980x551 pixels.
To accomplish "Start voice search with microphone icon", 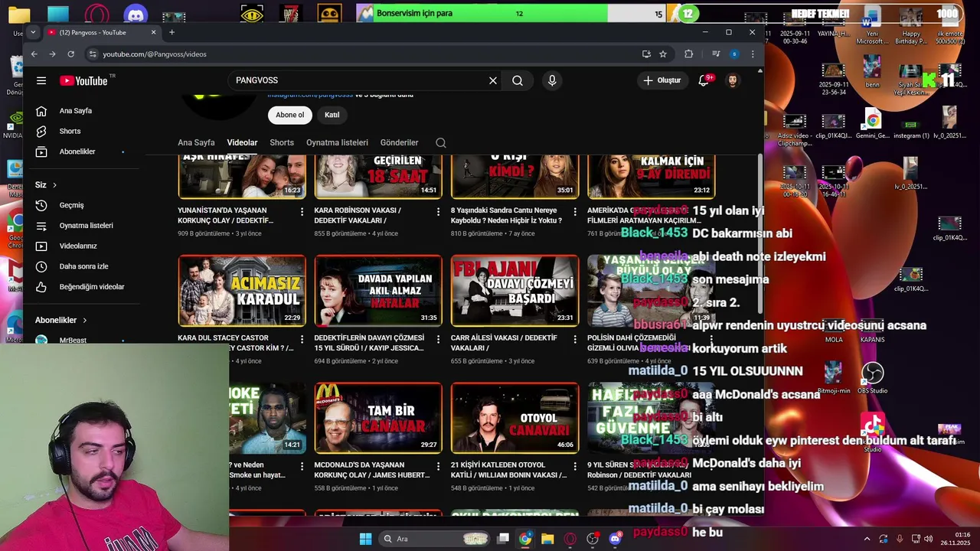I will 552,80.
